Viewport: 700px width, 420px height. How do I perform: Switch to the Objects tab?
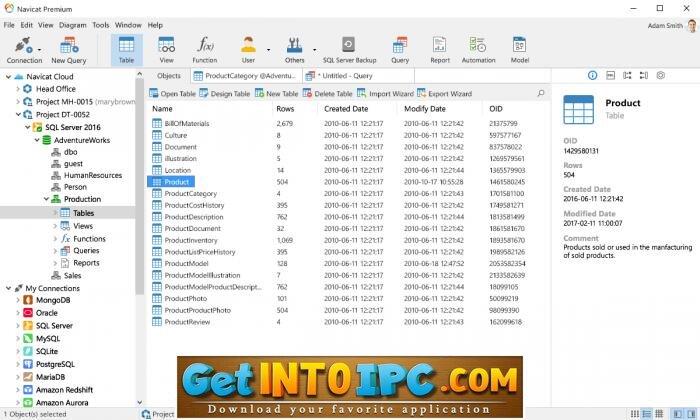click(169, 76)
